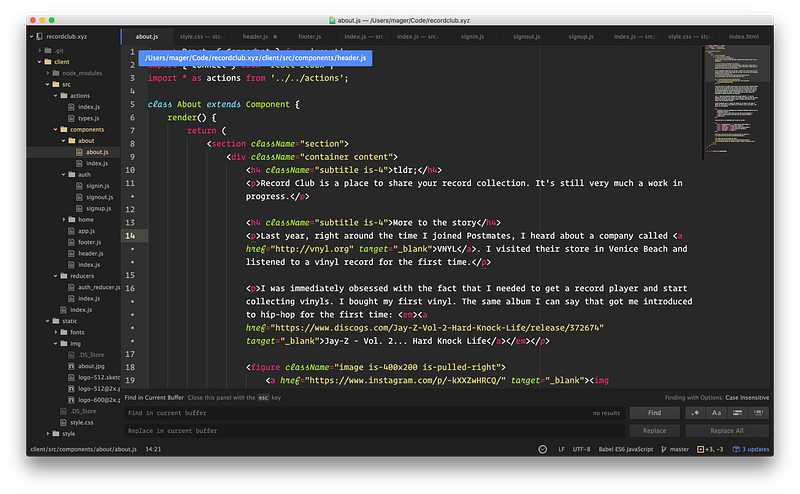Image resolution: width=800 pixels, height=494 pixels.
Task: Collapse the components folder
Action: [x=86, y=129]
